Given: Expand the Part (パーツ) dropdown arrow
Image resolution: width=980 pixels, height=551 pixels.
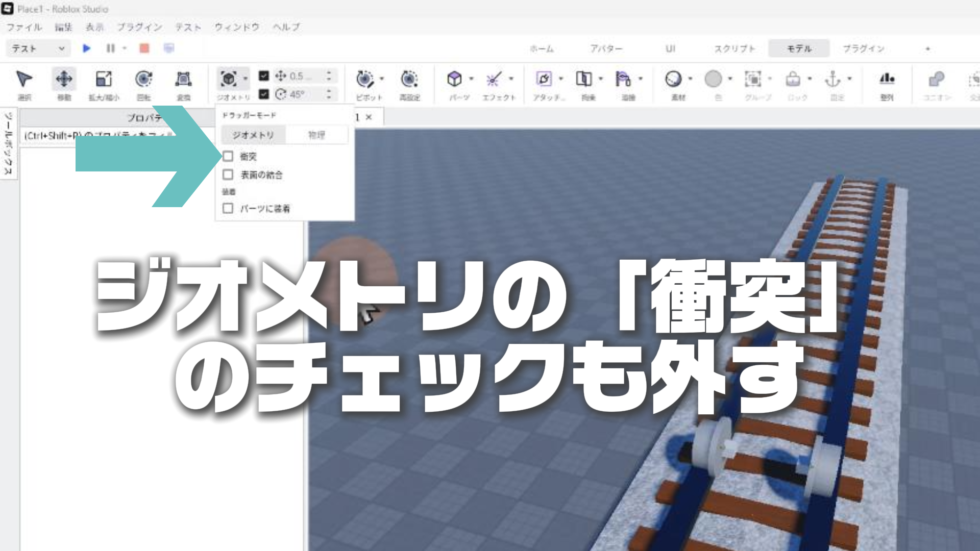Looking at the screenshot, I should (x=471, y=79).
